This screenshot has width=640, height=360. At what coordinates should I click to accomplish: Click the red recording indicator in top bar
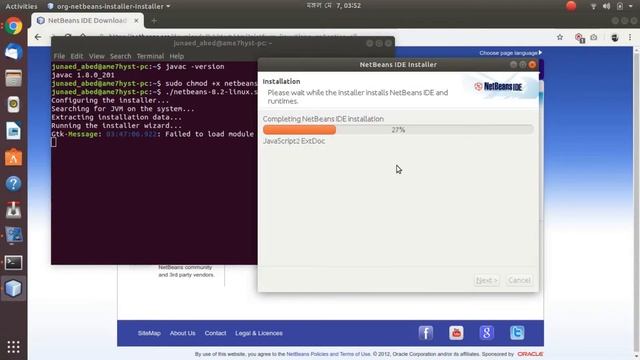tap(571, 6)
